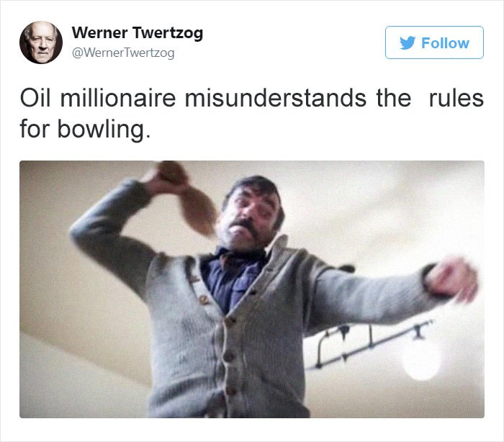
Task: Click the man's outstretched blurry hand
Action: [x=451, y=279]
